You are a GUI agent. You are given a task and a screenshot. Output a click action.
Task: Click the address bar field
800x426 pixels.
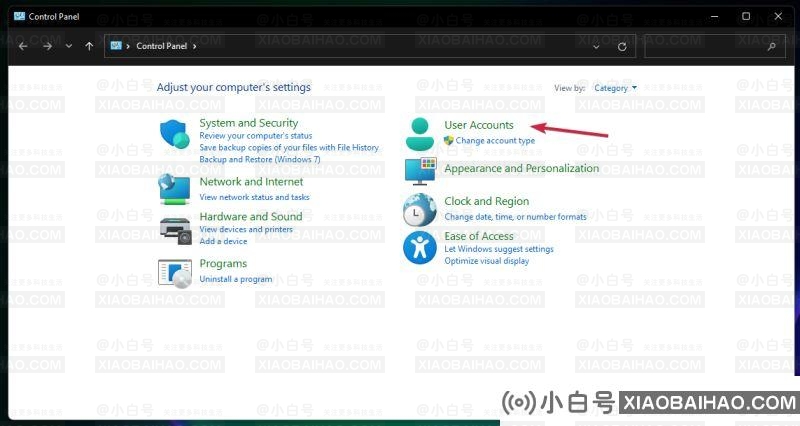(x=370, y=46)
